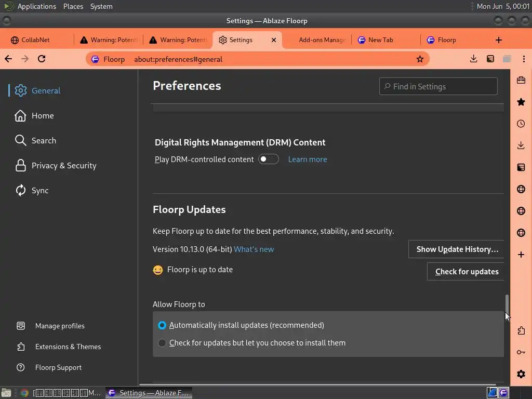Open passwords from the sidebar key icon

pos(521,352)
